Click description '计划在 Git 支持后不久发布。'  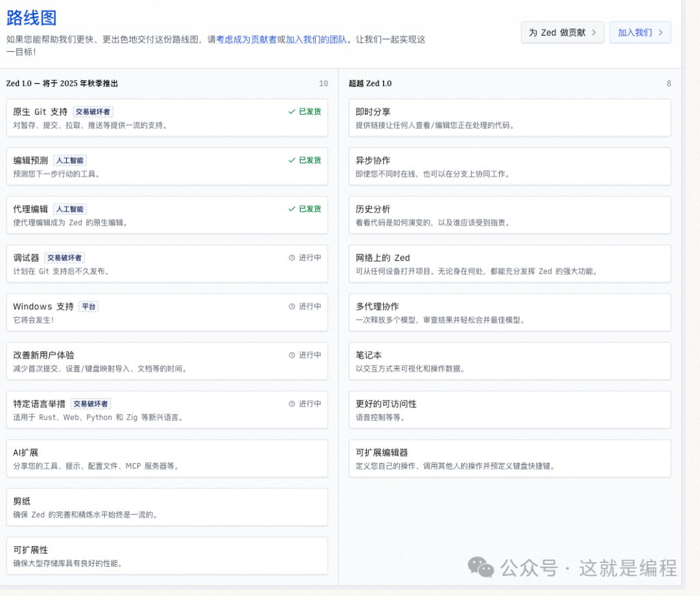(62, 271)
